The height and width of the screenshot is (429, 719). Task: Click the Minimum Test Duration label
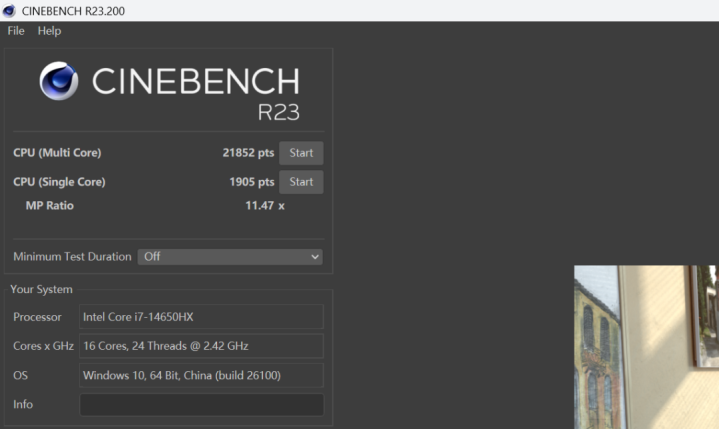72,257
